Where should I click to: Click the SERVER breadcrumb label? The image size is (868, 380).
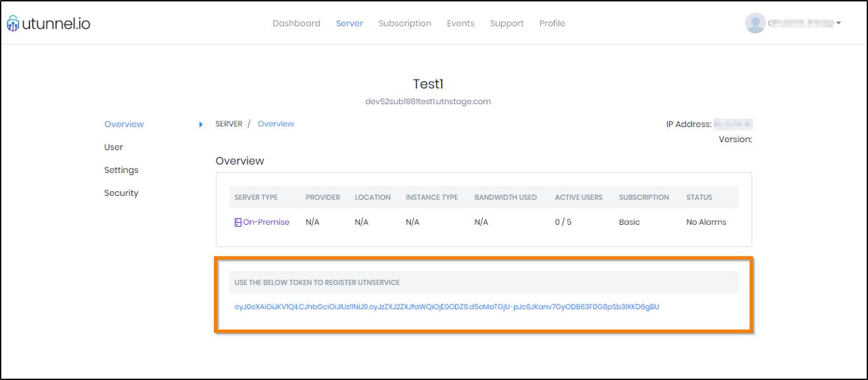(x=229, y=124)
